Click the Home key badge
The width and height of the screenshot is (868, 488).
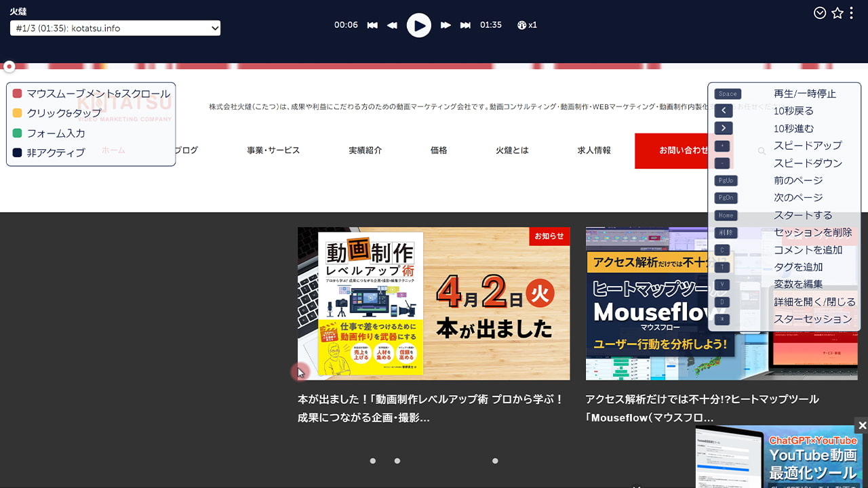[726, 216]
